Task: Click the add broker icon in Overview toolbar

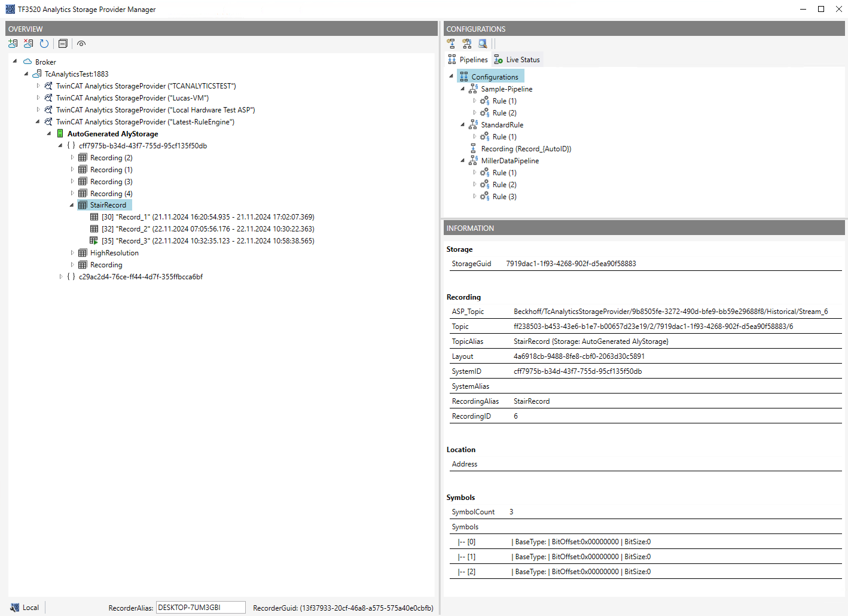Action: coord(13,44)
